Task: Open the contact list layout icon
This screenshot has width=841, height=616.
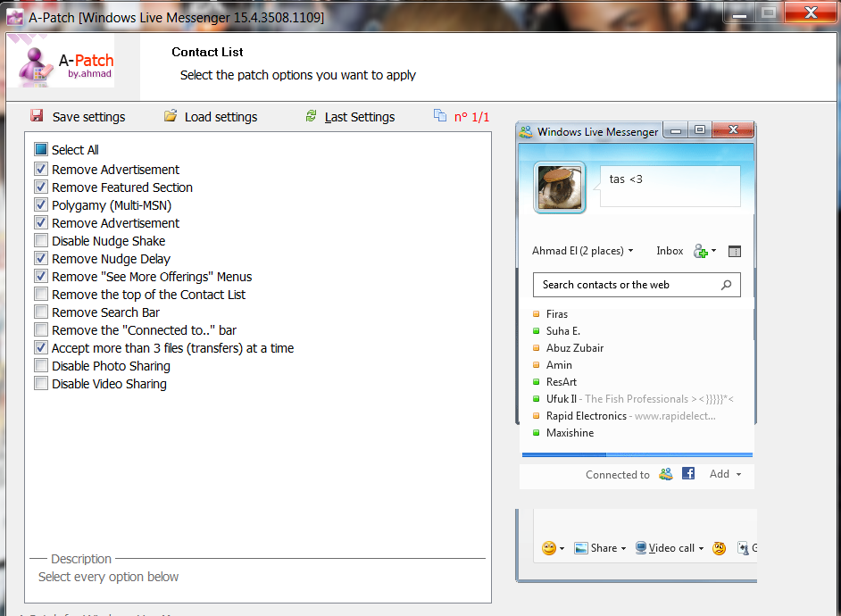Action: tap(735, 251)
